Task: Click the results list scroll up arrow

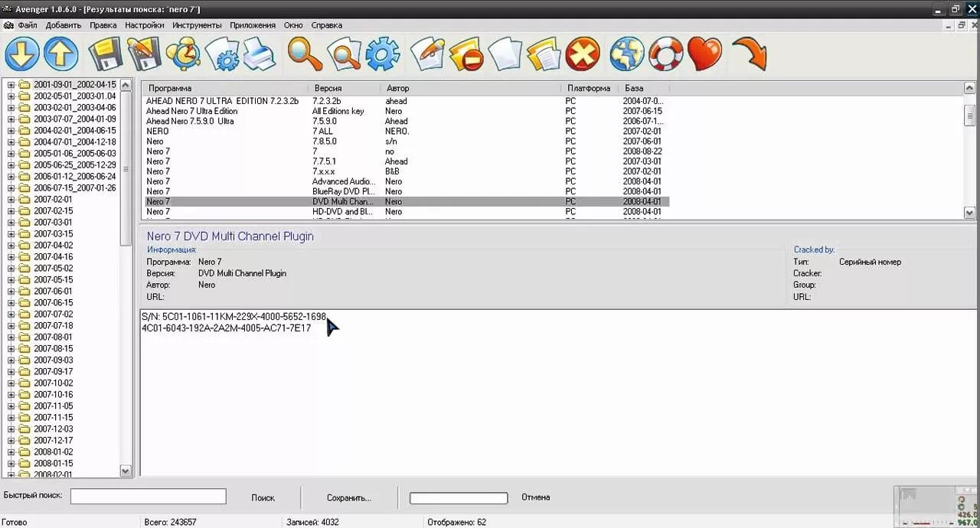Action: 969,88
